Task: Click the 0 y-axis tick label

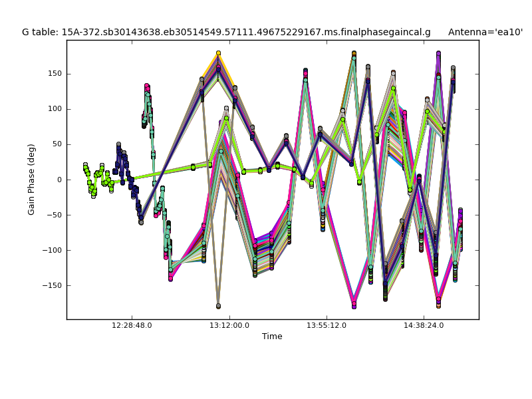Action: tap(59, 180)
